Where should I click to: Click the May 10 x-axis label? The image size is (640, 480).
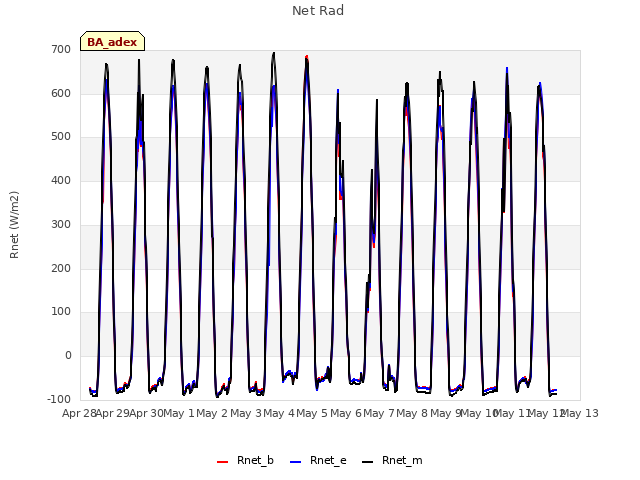pyautogui.click(x=478, y=413)
